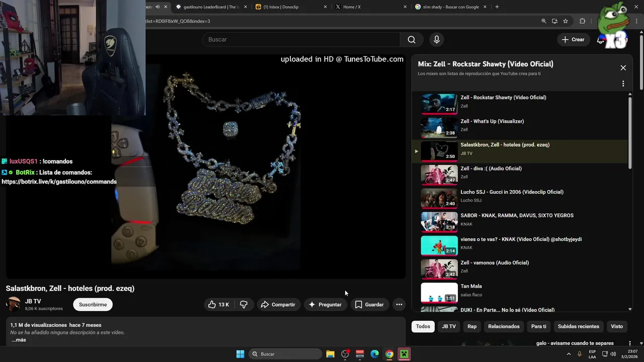Screen dimensions: 644x362
Task: Open a new browser tab
Action: click(x=497, y=7)
